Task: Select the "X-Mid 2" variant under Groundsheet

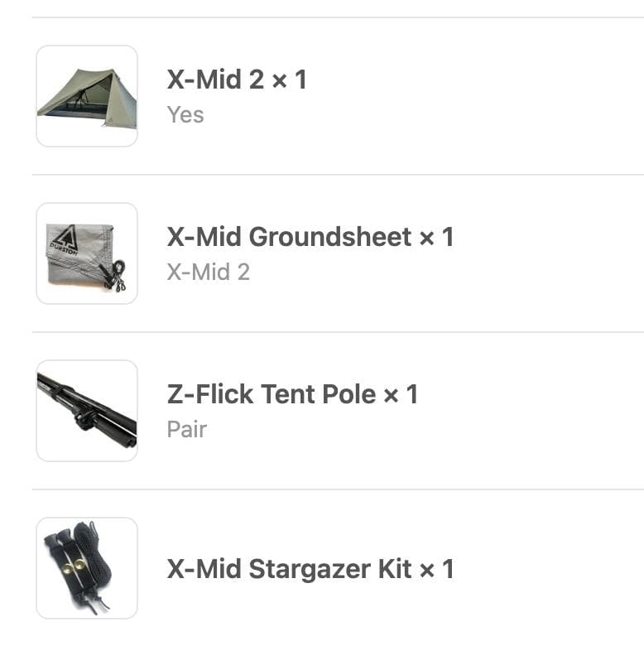Action: pos(208,272)
